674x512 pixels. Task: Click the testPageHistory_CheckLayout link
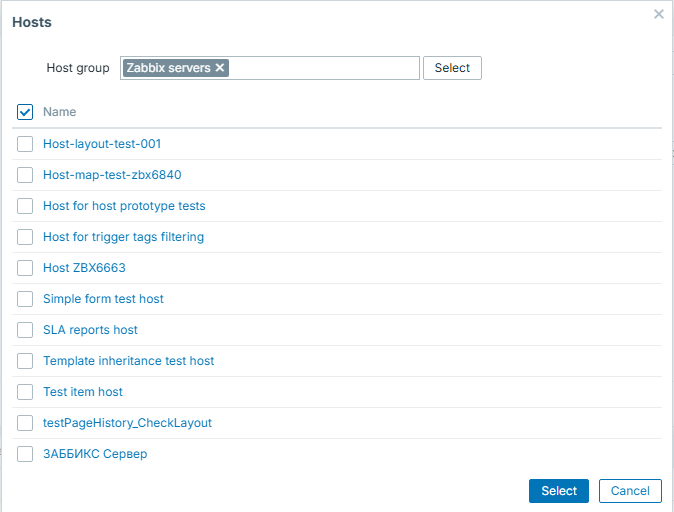click(127, 423)
